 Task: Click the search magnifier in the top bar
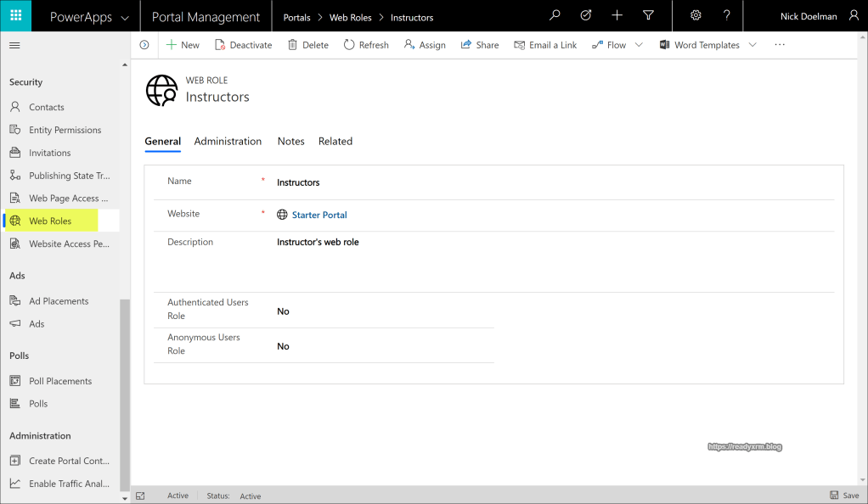point(555,15)
